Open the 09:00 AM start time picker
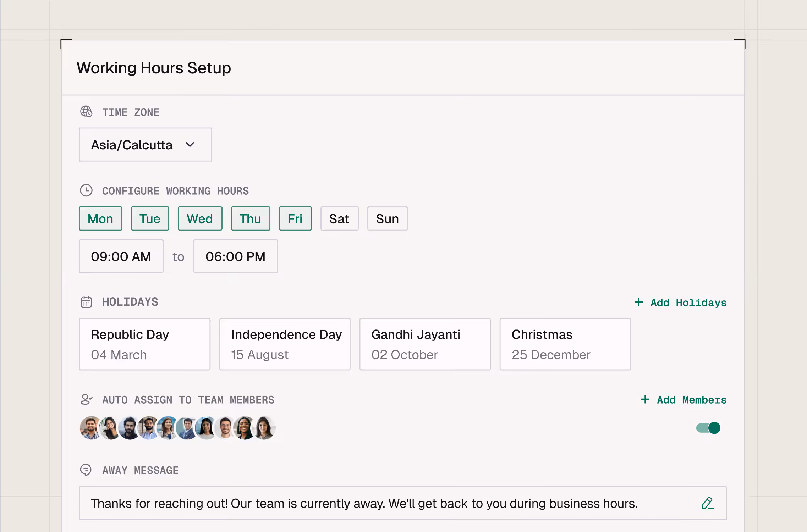 click(121, 256)
